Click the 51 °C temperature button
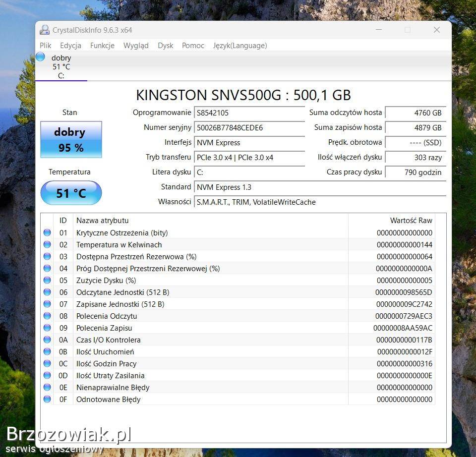Viewport: 476px width, 457px height. pyautogui.click(x=71, y=193)
